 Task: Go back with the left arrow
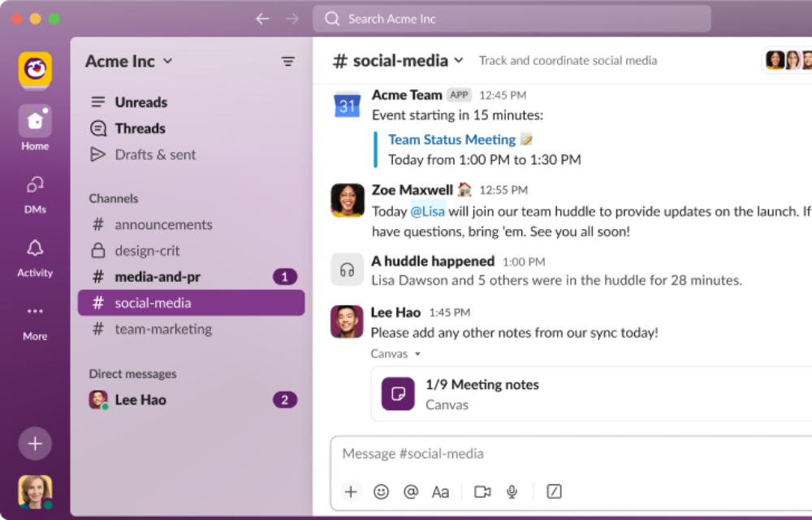pos(261,19)
